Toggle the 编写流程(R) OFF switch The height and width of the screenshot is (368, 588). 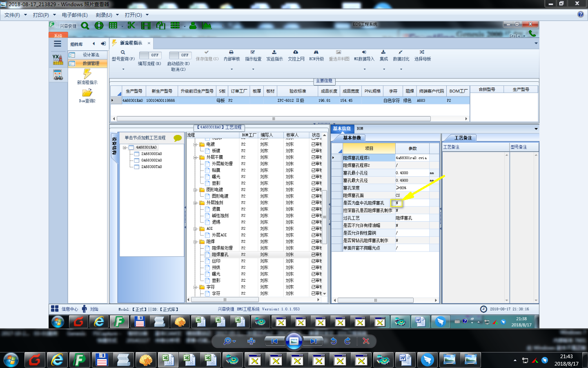click(150, 55)
